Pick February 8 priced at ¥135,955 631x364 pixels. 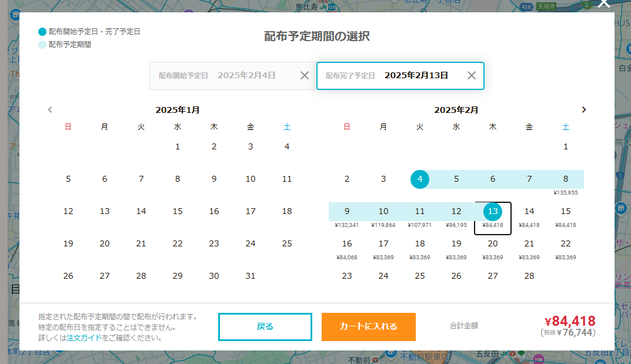[566, 182]
